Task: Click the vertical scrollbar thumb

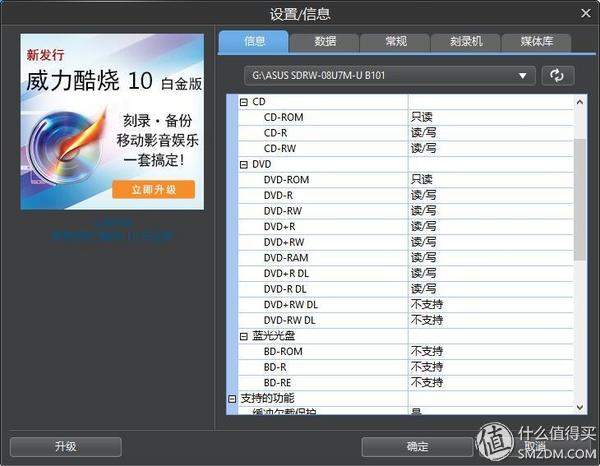Action: 580,200
